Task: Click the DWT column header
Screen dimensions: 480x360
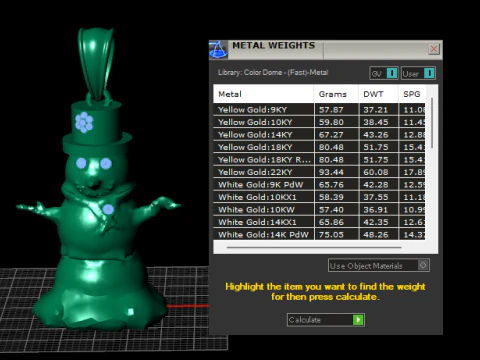Action: [378, 94]
